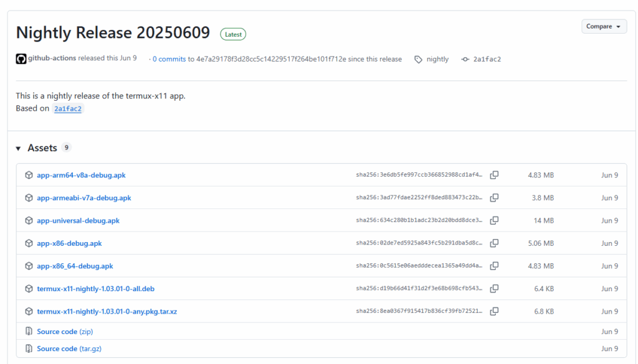Download termux-x11-nightly-1.03.01-0-all.deb
This screenshot has width=638, height=364.
point(95,289)
